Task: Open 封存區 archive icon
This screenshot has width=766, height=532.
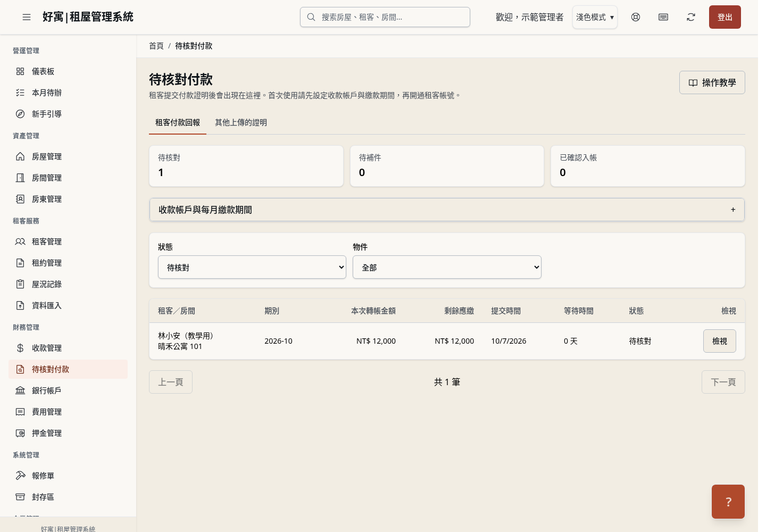Action: [20, 497]
